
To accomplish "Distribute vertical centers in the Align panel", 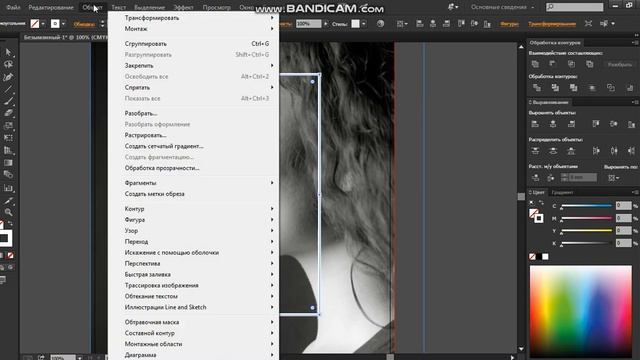I will click(553, 151).
